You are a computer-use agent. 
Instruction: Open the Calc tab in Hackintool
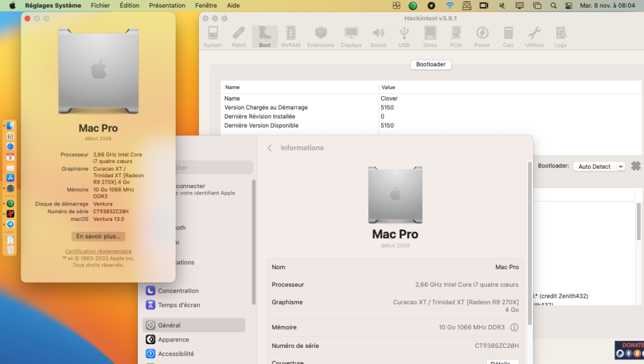pos(509,37)
